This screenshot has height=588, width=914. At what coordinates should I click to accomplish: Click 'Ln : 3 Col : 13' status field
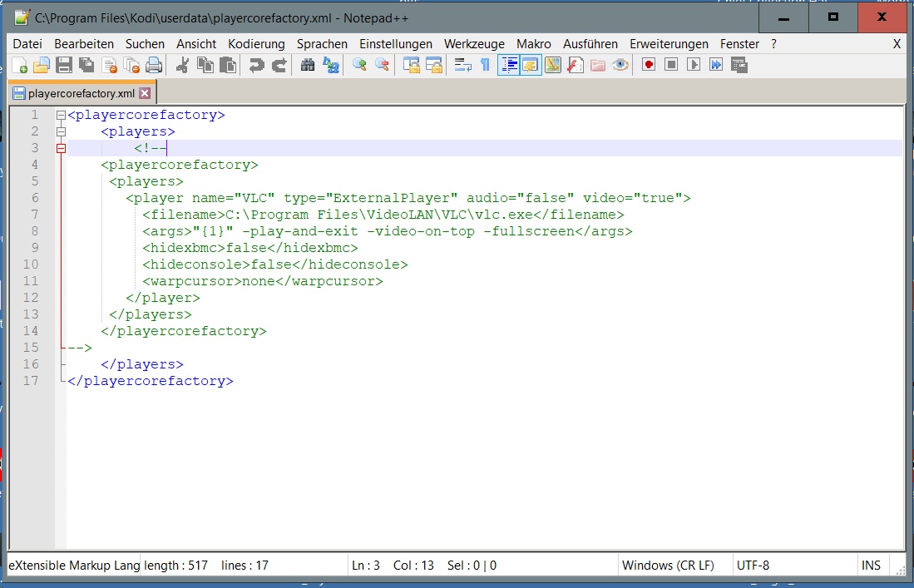click(x=393, y=566)
